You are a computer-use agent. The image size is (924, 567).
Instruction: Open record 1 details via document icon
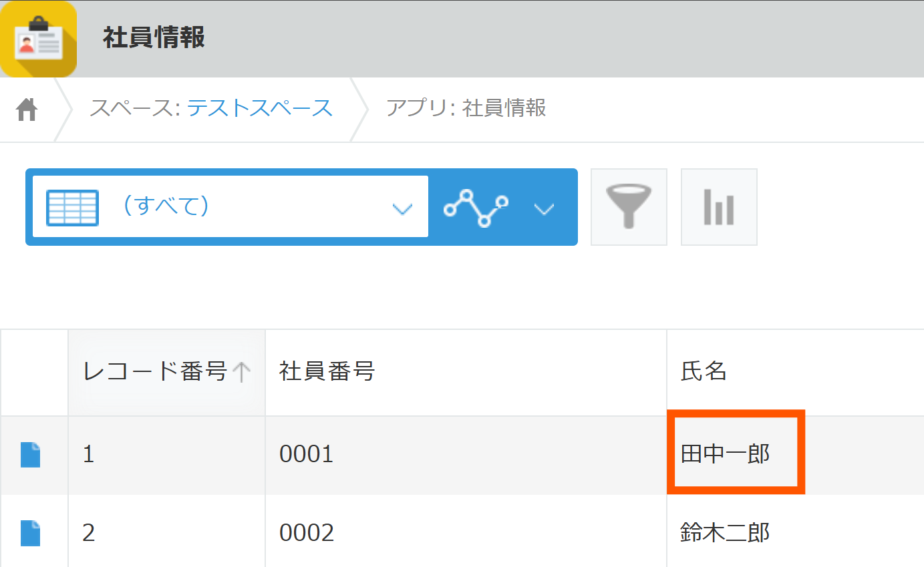tap(31, 455)
